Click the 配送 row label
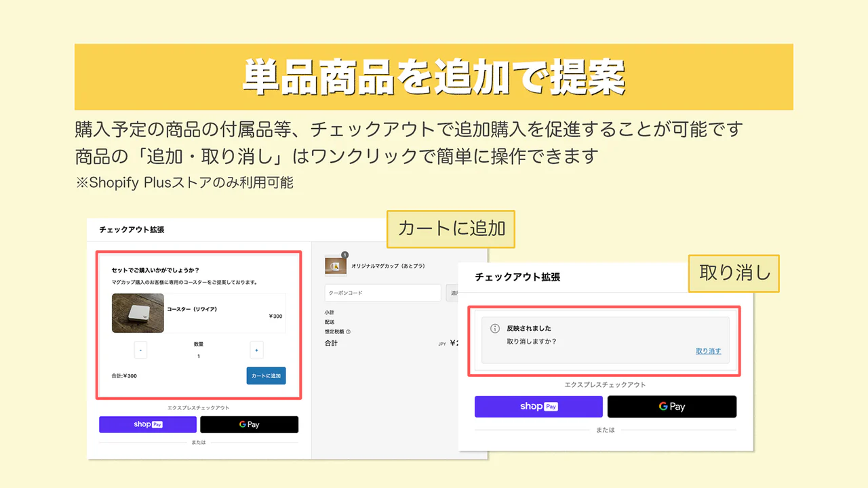868x488 pixels. pos(330,322)
